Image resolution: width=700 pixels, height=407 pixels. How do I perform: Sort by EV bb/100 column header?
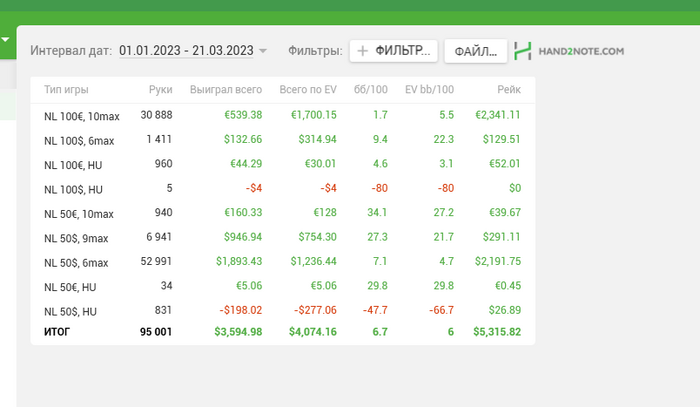(x=429, y=90)
